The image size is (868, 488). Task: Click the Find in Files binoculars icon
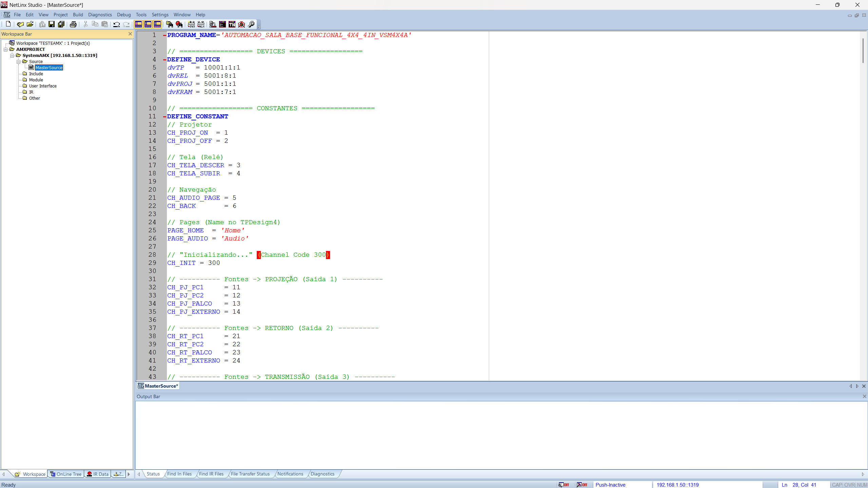(169, 24)
